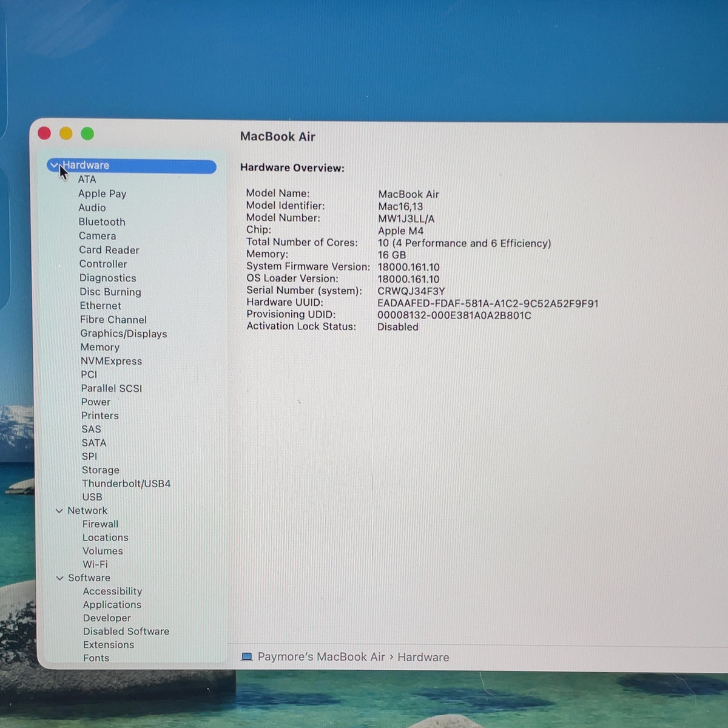View Diagnostics information
The height and width of the screenshot is (728, 728).
pyautogui.click(x=108, y=278)
